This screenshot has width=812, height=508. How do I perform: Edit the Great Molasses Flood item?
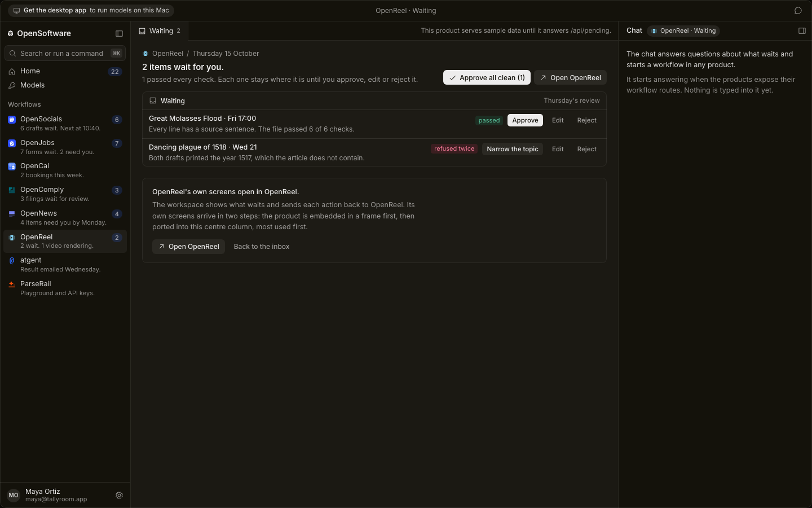click(x=558, y=120)
